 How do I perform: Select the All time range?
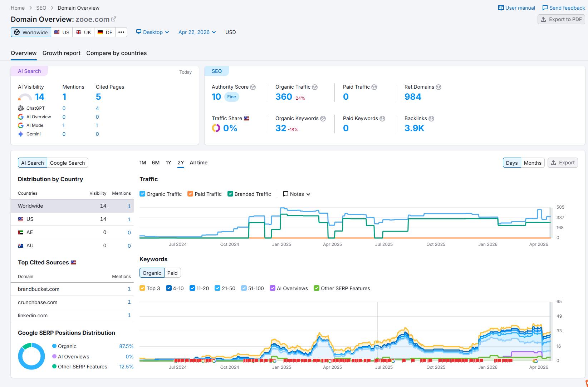pos(199,163)
